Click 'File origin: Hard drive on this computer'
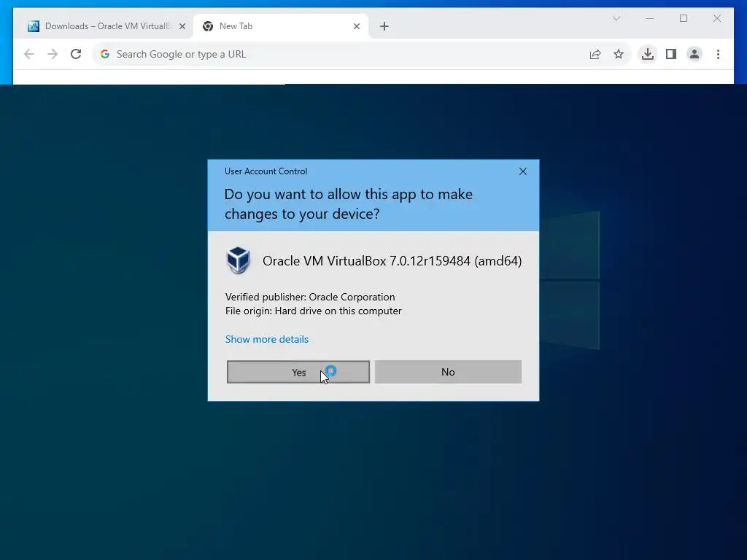The height and width of the screenshot is (560, 747). point(314,311)
